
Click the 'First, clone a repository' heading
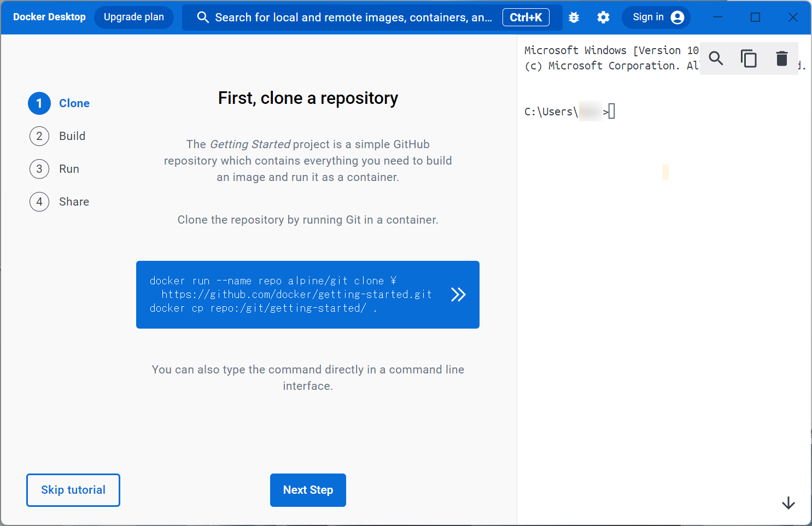coord(308,98)
